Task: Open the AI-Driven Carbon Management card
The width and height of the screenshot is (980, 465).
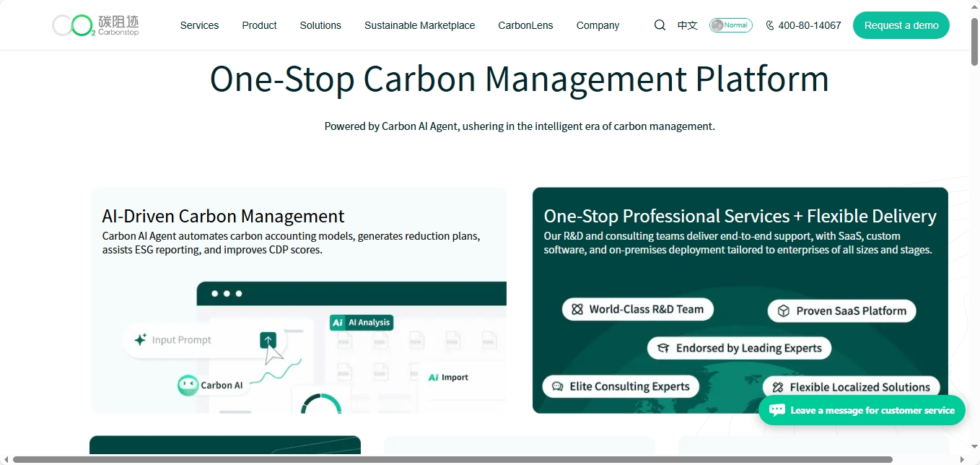Action: coord(299,300)
